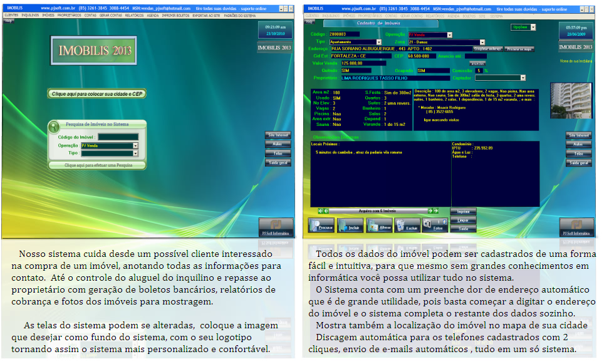Click Saída geral button in left window

click(x=278, y=162)
